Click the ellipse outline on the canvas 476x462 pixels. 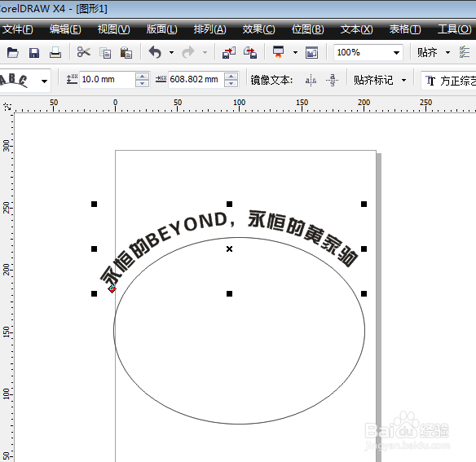coord(239,424)
